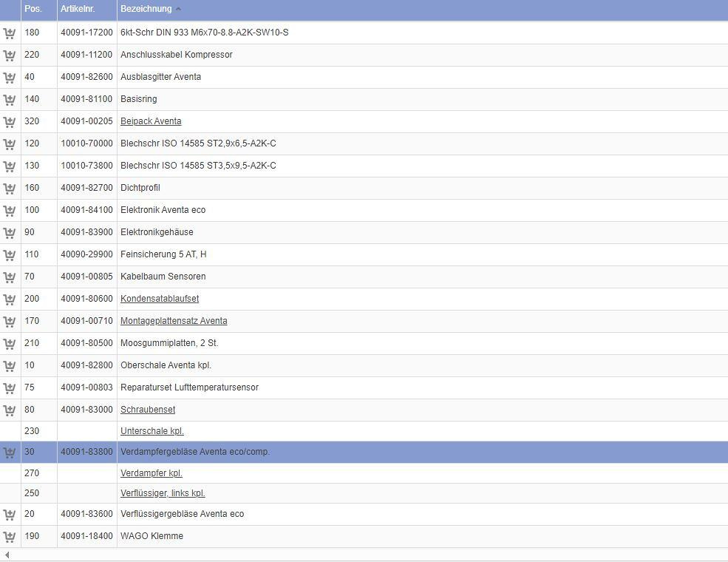Add Elektronik Aventa eco to cart
This screenshot has width=728, height=562.
pos(10,211)
